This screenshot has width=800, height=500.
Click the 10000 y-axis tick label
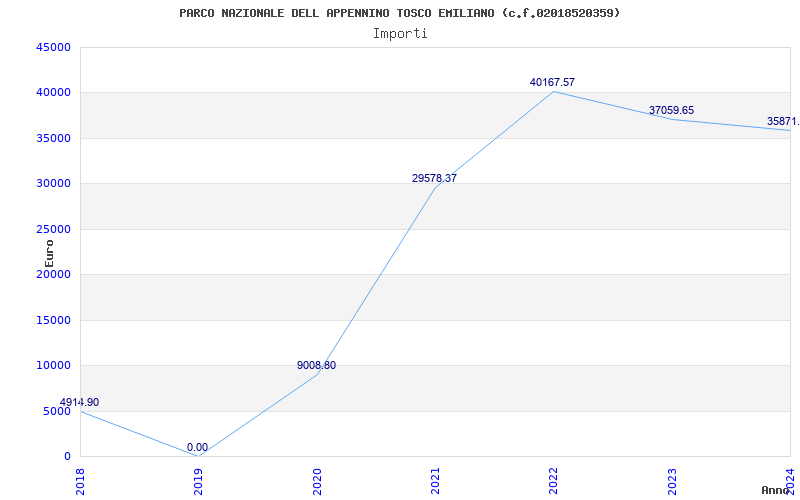pos(53,366)
